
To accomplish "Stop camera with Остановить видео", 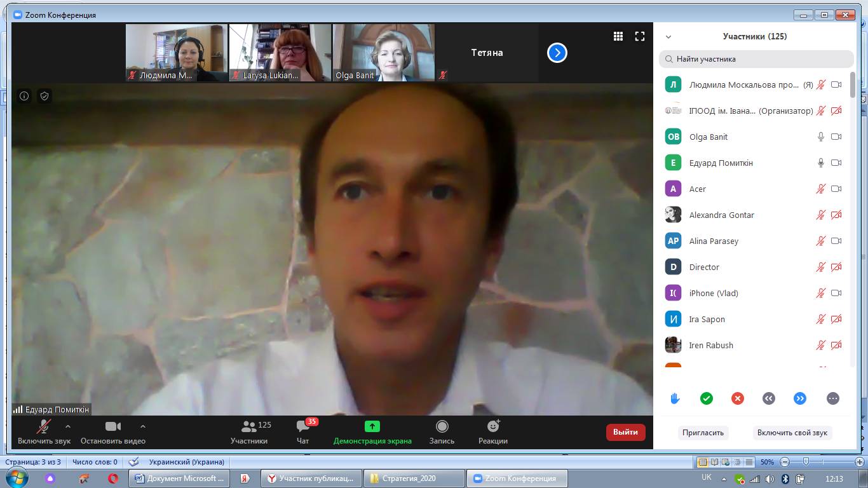I will coord(113,431).
